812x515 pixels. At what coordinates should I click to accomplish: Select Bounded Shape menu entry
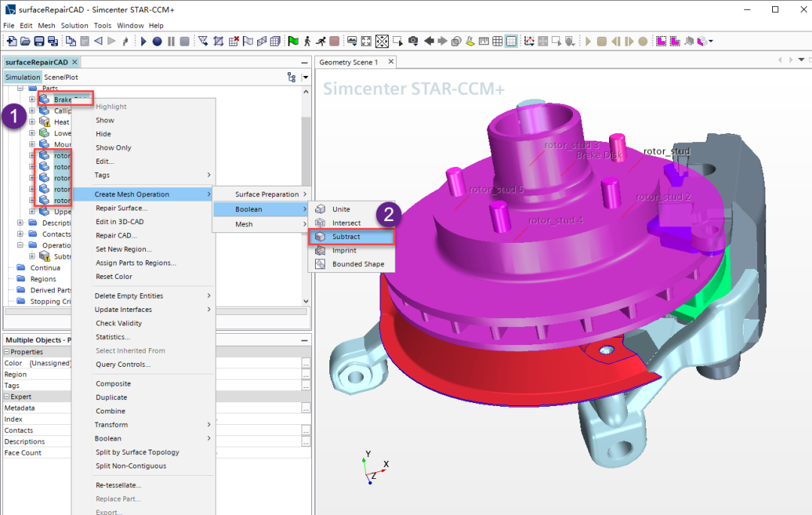[x=352, y=264]
